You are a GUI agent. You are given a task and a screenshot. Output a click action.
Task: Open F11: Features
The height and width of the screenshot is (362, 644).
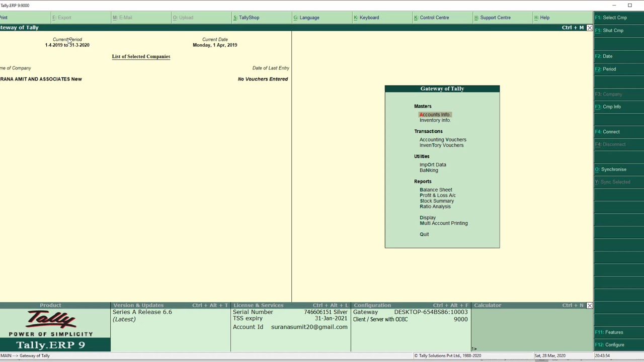point(619,332)
